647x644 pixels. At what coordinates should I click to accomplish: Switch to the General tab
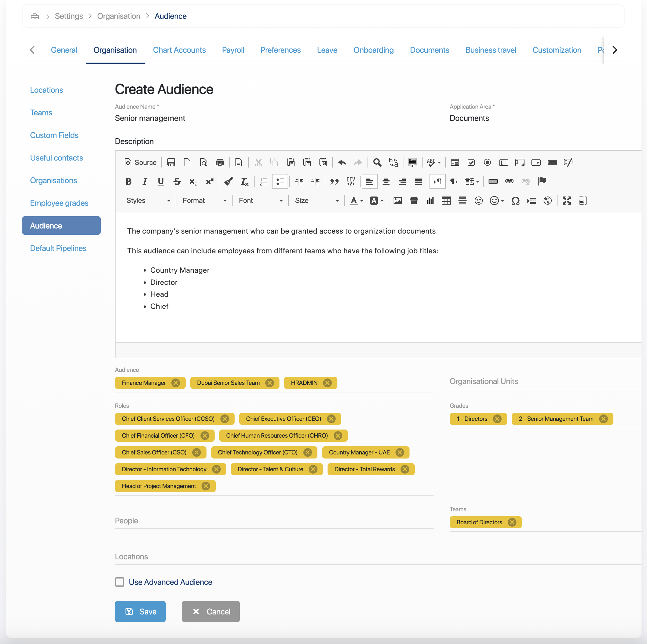64,50
